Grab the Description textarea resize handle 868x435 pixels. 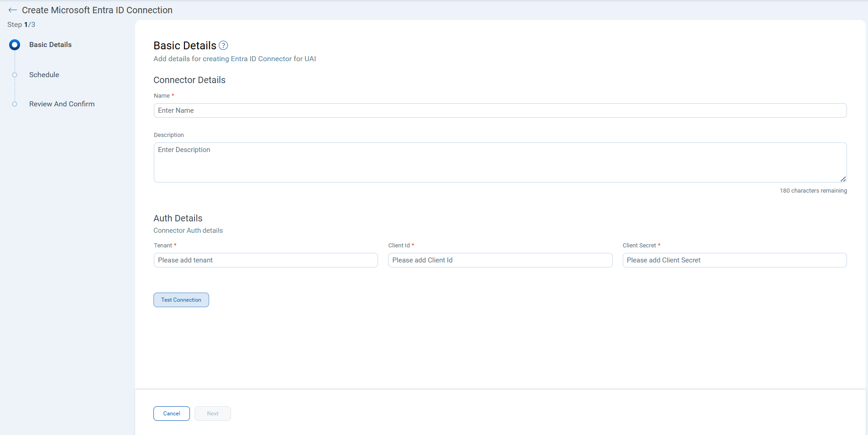tap(843, 179)
